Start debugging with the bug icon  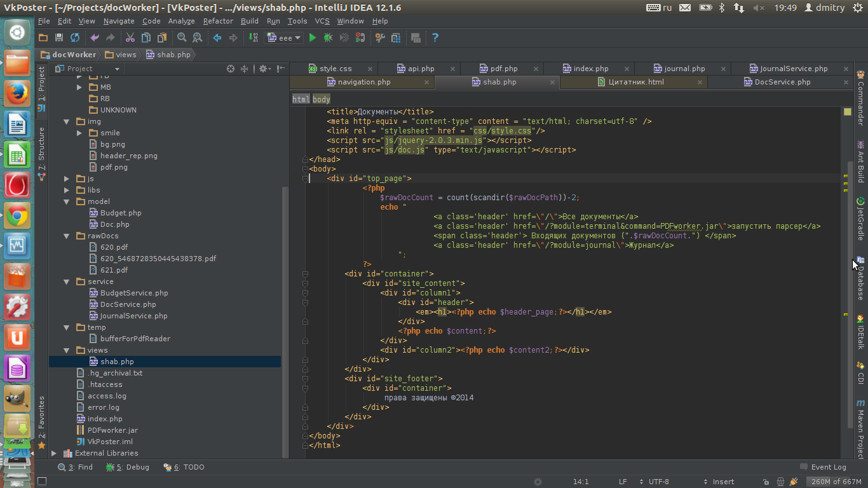tap(328, 38)
